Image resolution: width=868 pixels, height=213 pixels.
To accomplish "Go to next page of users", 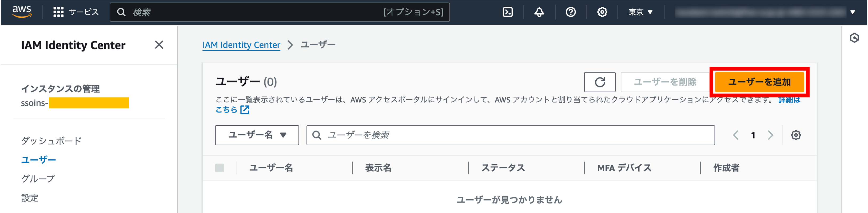I will point(770,135).
